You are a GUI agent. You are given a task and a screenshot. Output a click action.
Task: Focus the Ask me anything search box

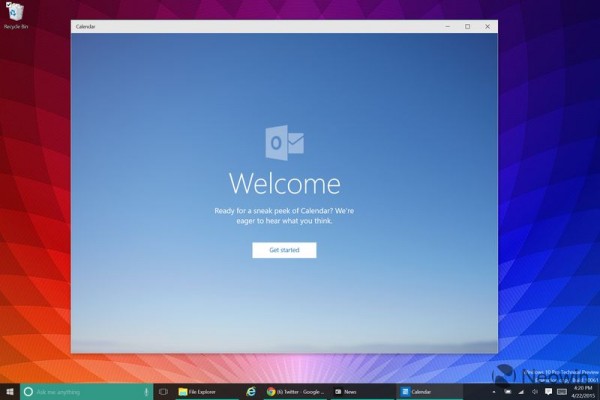(x=86, y=392)
